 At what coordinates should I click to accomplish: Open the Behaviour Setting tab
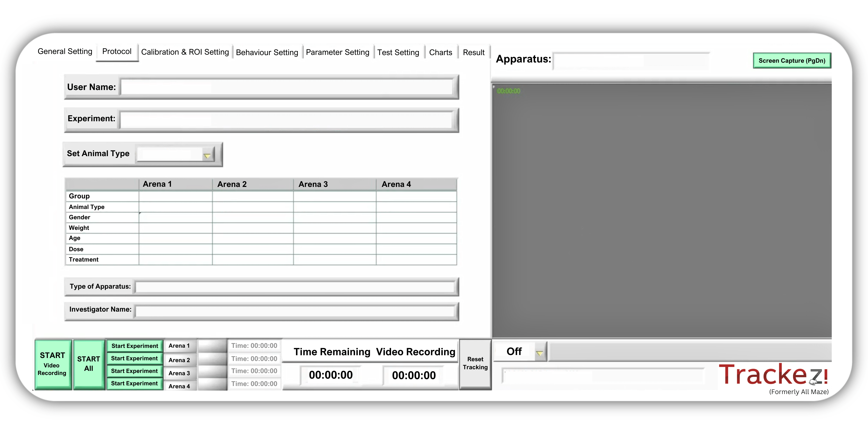(267, 53)
